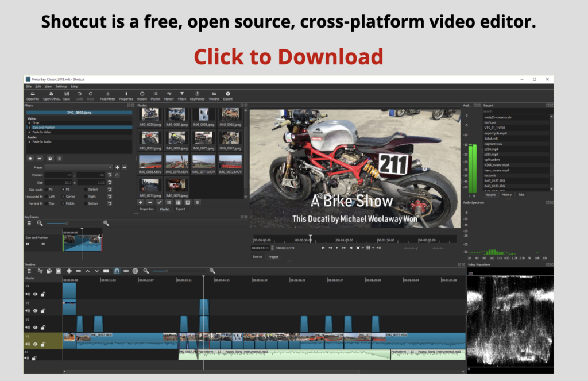Image resolution: width=588 pixels, height=381 pixels.
Task: Switch to the Project tab under player
Action: (x=273, y=257)
